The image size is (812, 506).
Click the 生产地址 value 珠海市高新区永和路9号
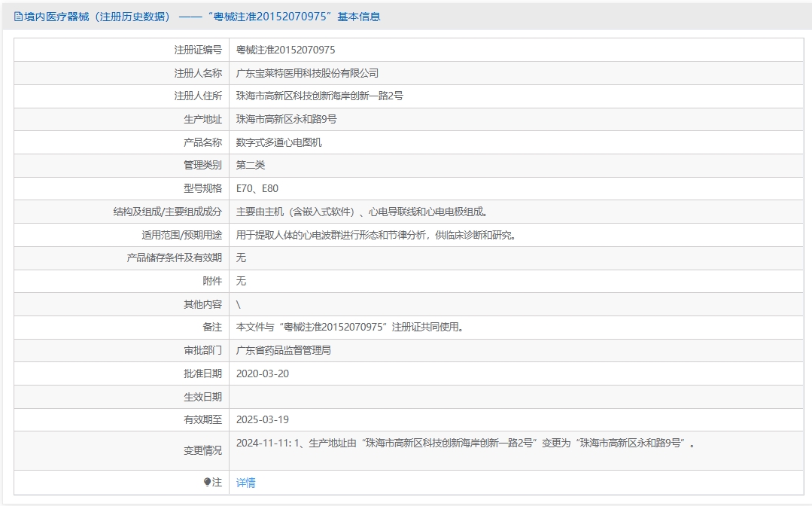click(x=287, y=119)
